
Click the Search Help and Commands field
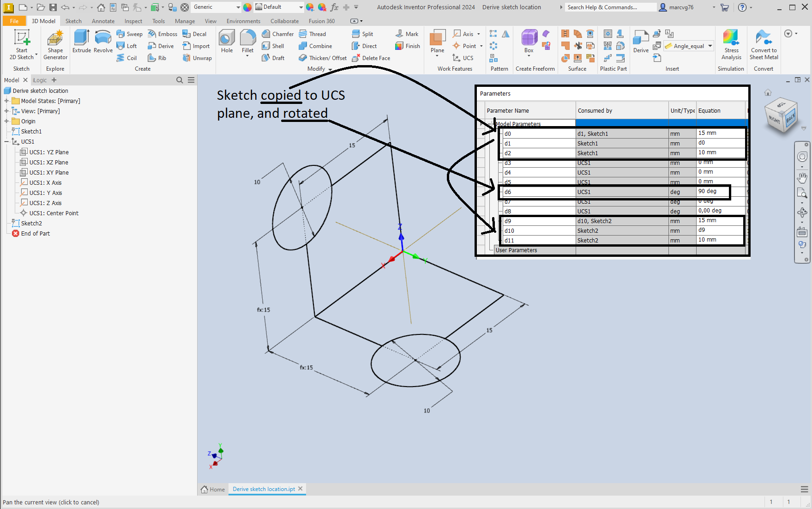pyautogui.click(x=610, y=7)
